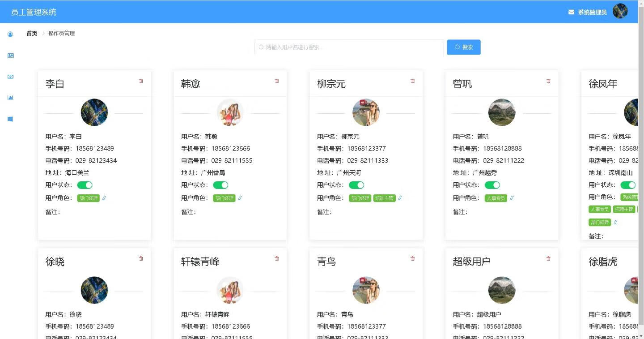
Task: Open the user profile icon in the sidebar
Action: pyautogui.click(x=10, y=34)
